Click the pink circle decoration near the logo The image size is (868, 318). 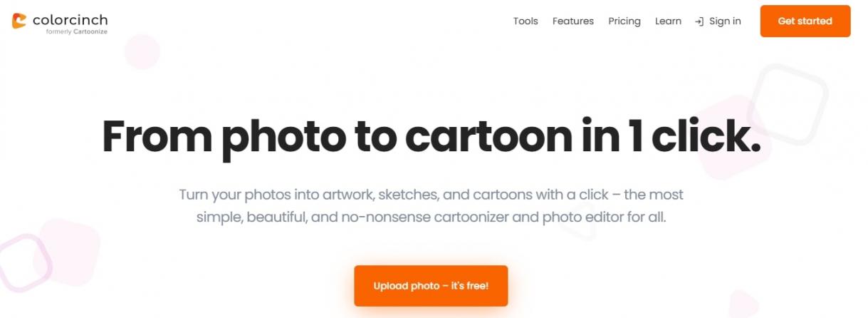click(142, 51)
